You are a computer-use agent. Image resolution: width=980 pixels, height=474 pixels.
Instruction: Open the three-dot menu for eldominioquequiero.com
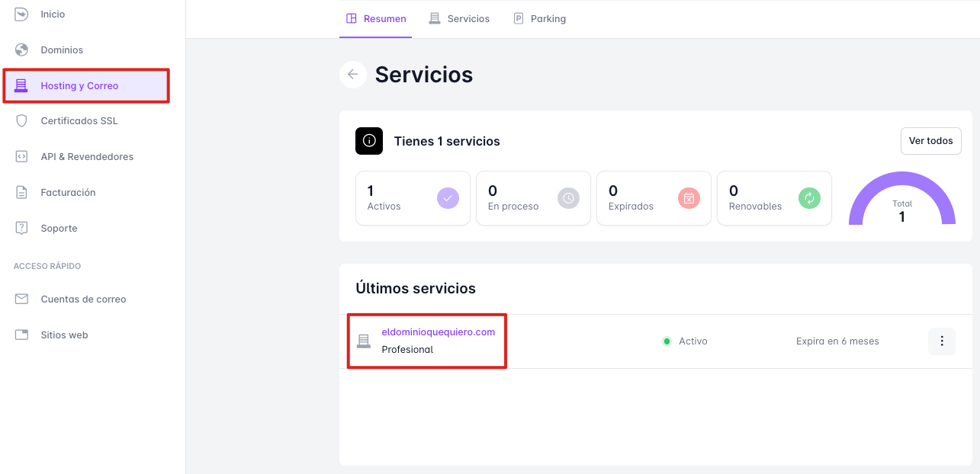tap(941, 341)
